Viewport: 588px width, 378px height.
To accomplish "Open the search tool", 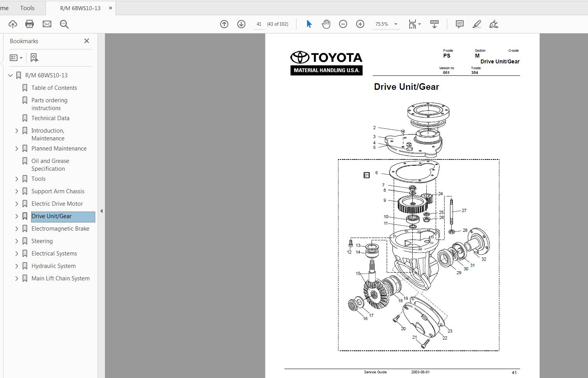I will point(64,24).
